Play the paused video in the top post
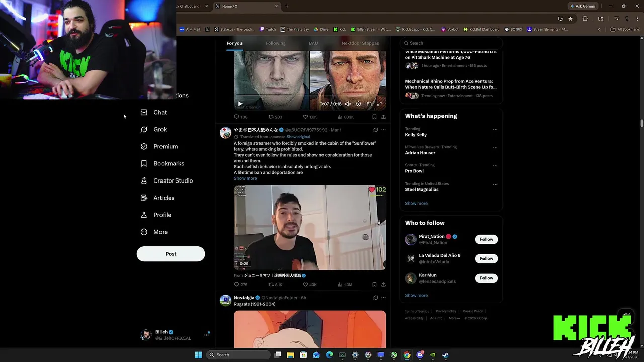This screenshot has height=362, width=644. 240,104
